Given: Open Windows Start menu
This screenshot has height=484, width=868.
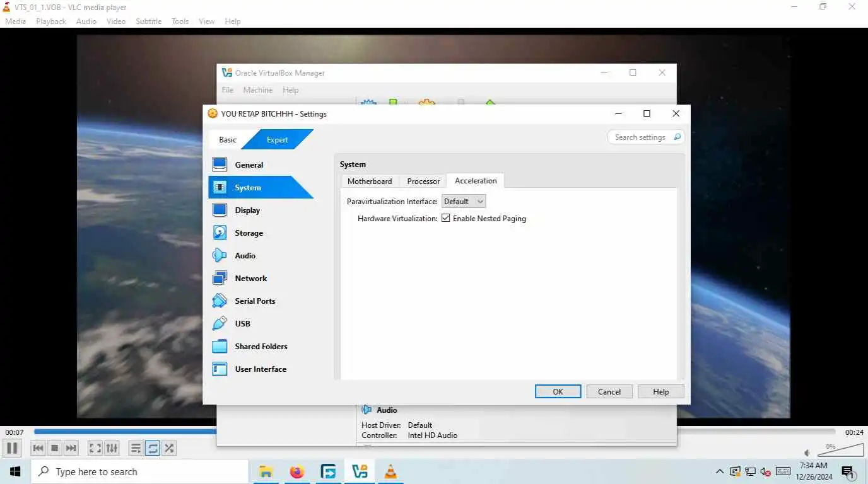Looking at the screenshot, I should click(15, 471).
